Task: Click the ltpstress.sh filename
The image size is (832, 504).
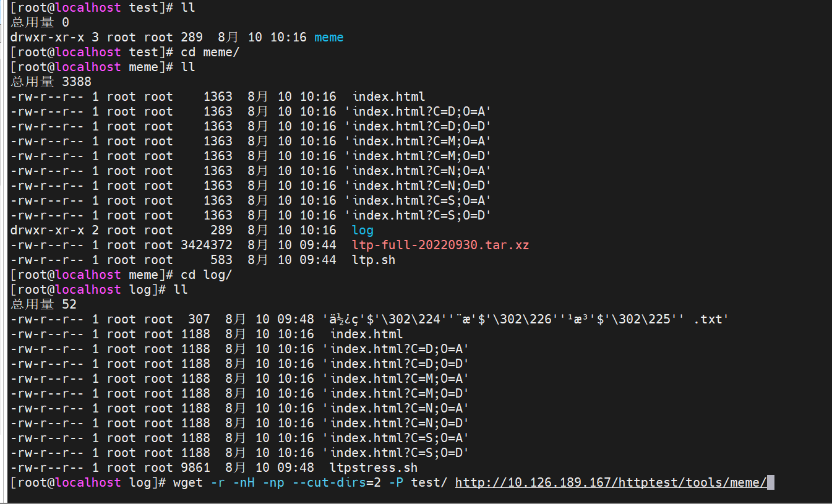Action: [374, 468]
